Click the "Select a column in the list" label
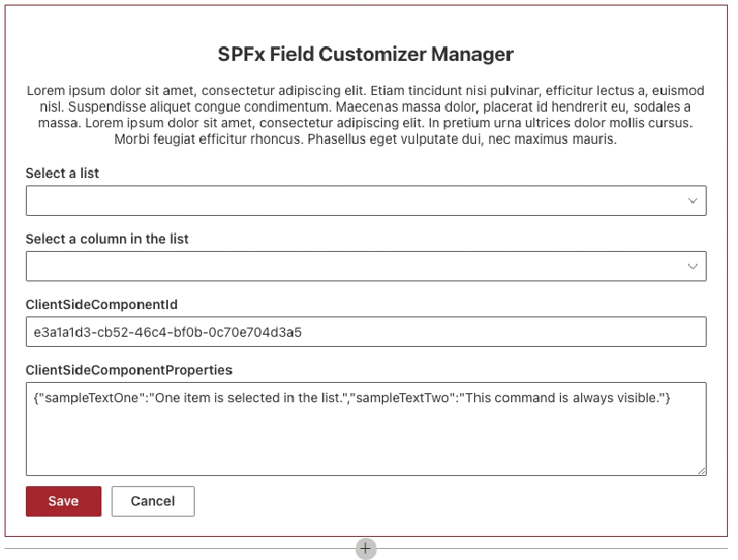Viewport: 738px width, 560px height. (x=105, y=239)
